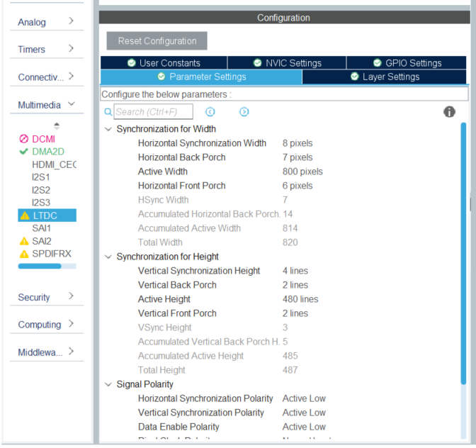Click the up/down sort arrows in Multimedia list
476x448 pixels.
(x=57, y=125)
